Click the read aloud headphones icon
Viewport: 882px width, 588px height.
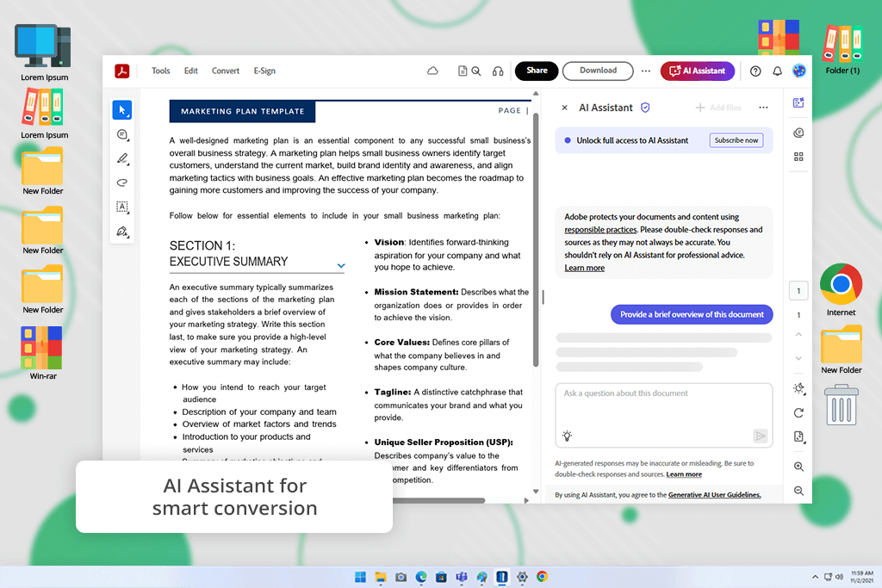point(498,71)
